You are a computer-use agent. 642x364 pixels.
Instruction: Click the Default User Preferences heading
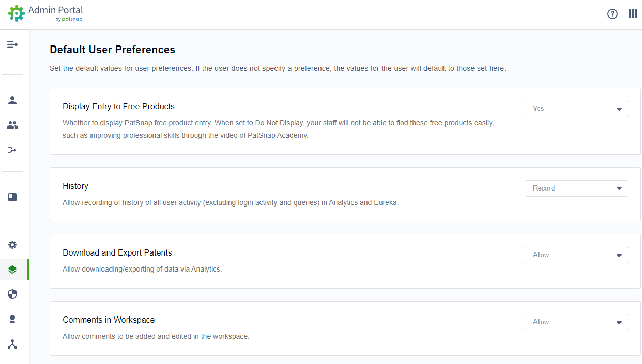point(112,50)
